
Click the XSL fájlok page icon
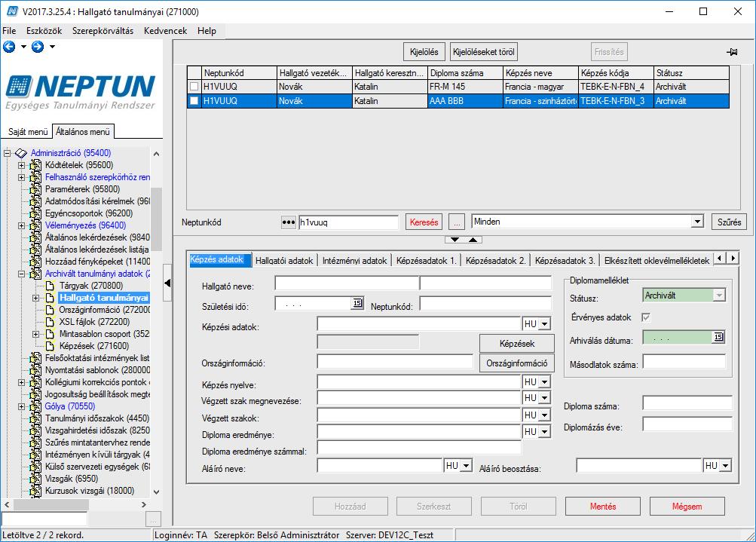(50, 322)
